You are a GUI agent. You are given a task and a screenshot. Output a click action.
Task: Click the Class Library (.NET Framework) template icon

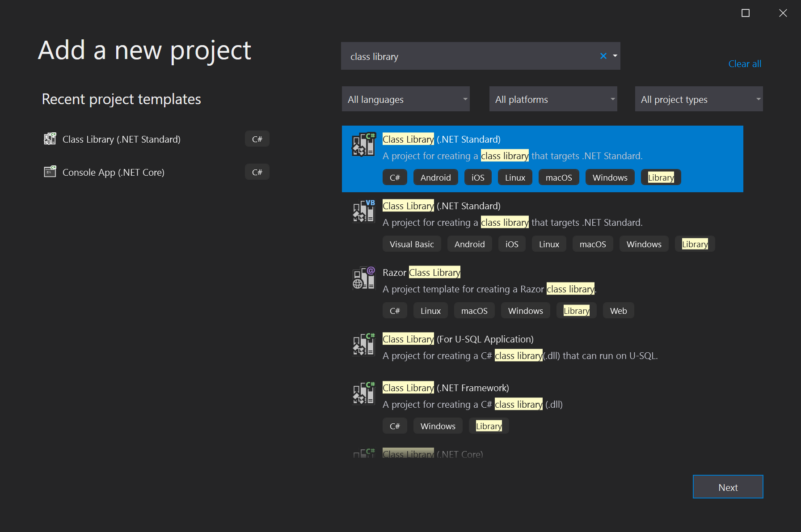click(x=363, y=393)
